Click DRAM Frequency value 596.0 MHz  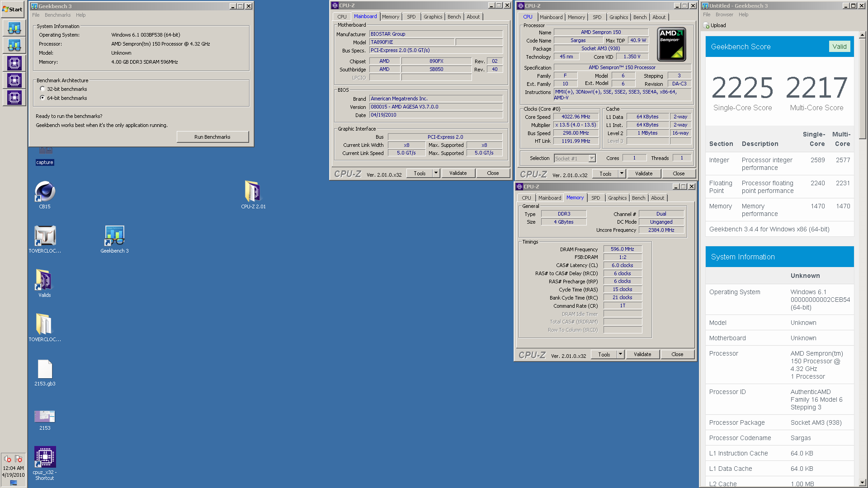click(623, 249)
